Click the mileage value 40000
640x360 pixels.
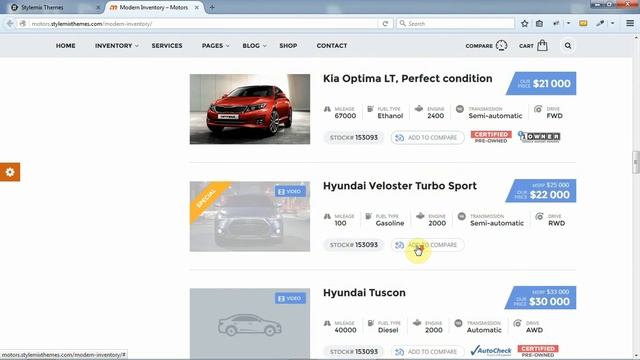click(345, 330)
